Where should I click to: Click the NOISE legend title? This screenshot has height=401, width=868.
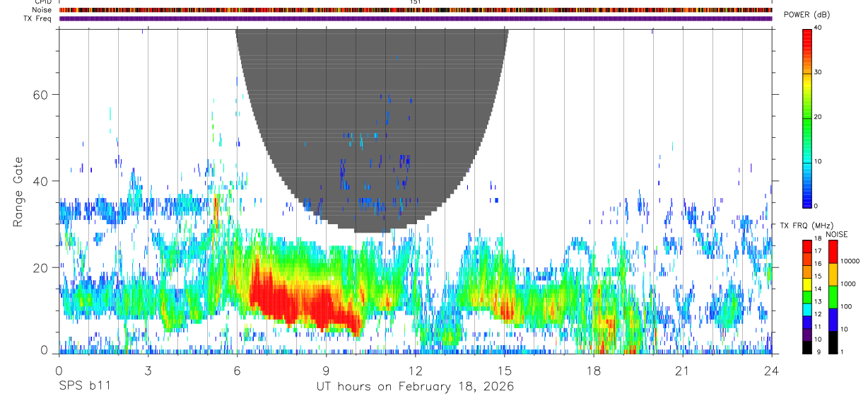[x=837, y=234]
